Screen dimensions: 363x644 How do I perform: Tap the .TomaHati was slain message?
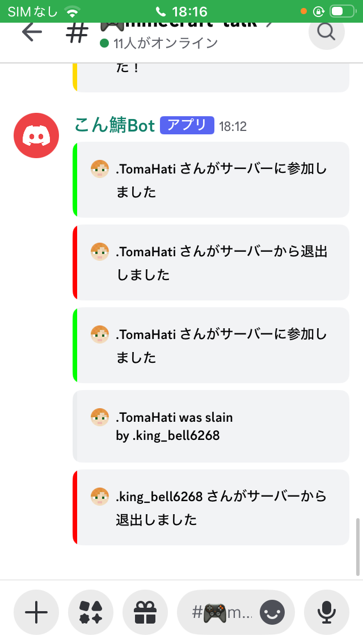(211, 427)
